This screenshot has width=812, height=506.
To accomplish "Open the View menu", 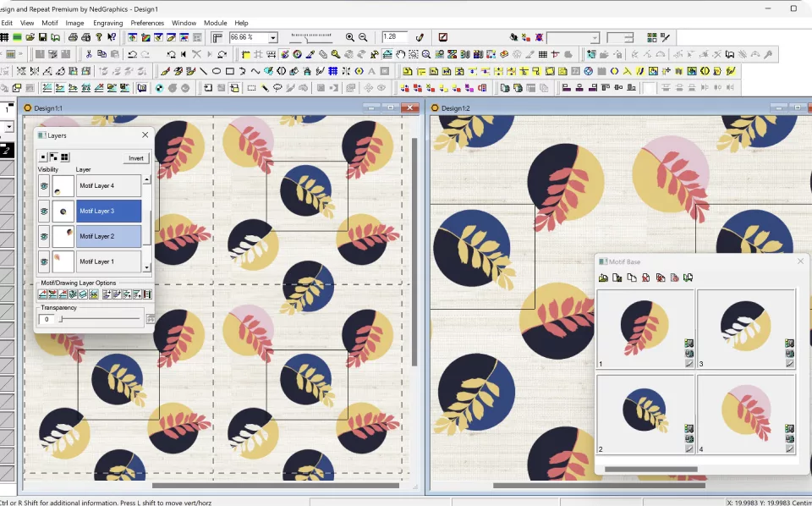I will [x=27, y=23].
